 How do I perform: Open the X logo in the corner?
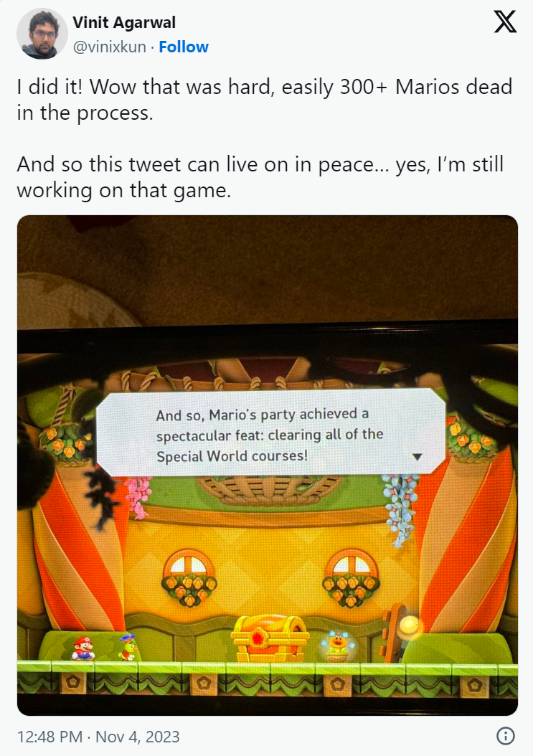click(505, 23)
